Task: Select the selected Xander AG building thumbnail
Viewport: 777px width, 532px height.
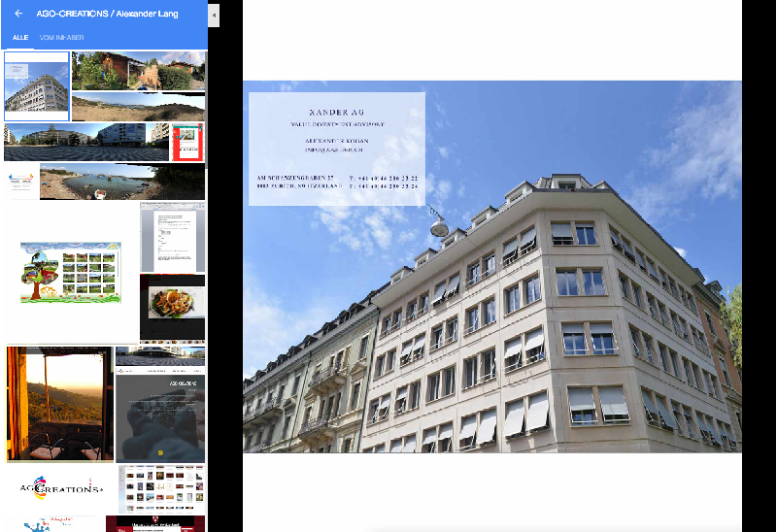Action: [37, 86]
